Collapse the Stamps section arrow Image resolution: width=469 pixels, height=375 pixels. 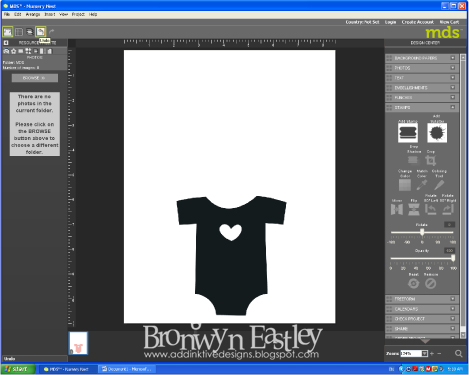click(453, 107)
